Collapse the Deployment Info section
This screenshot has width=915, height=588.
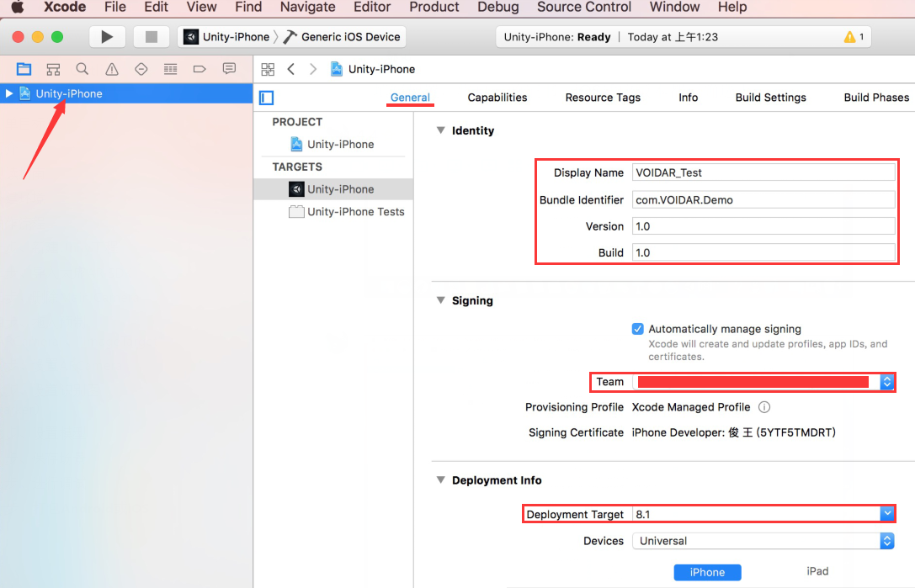pos(440,480)
